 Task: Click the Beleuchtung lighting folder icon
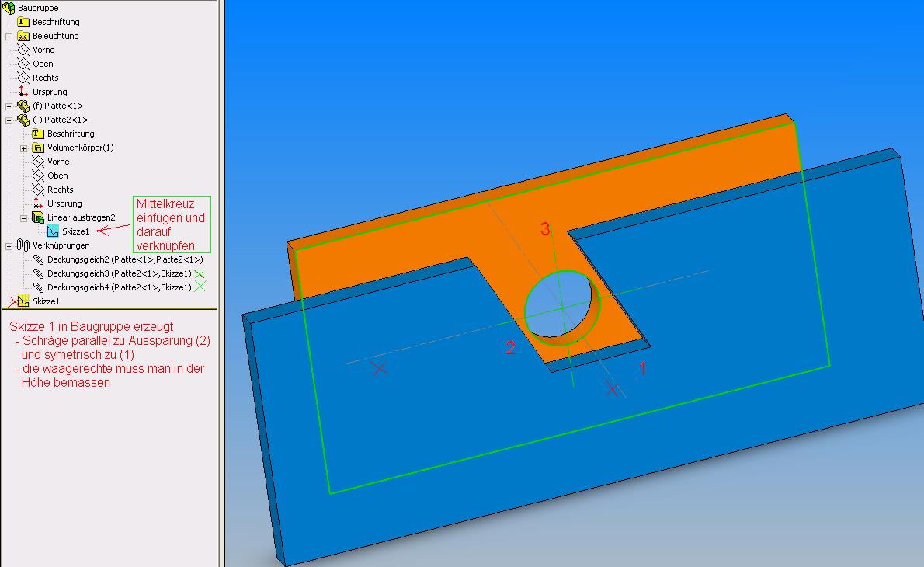click(x=23, y=36)
